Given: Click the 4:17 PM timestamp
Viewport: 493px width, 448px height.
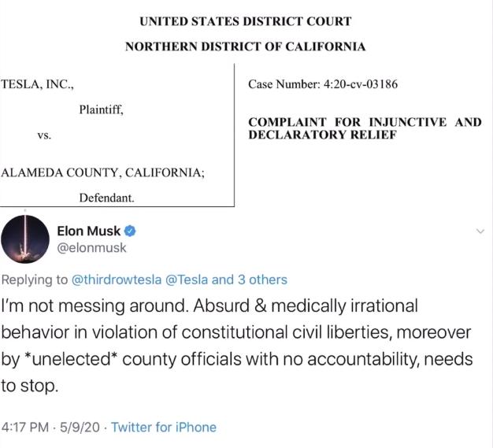Looking at the screenshot, I should click(25, 428).
